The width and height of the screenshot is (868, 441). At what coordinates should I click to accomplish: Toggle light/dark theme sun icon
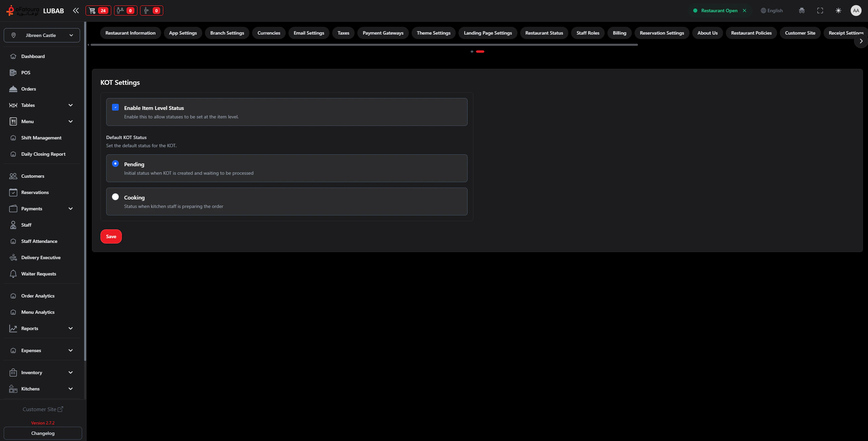point(838,11)
